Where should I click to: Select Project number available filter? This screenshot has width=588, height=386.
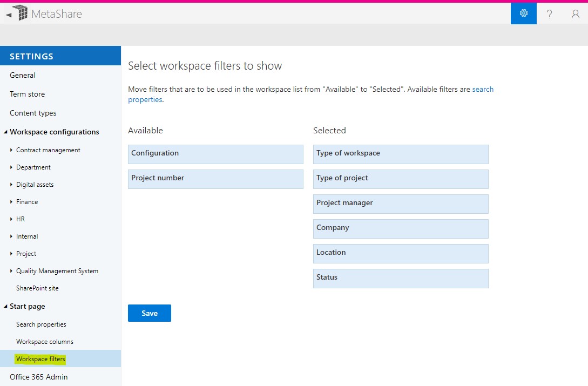click(215, 179)
